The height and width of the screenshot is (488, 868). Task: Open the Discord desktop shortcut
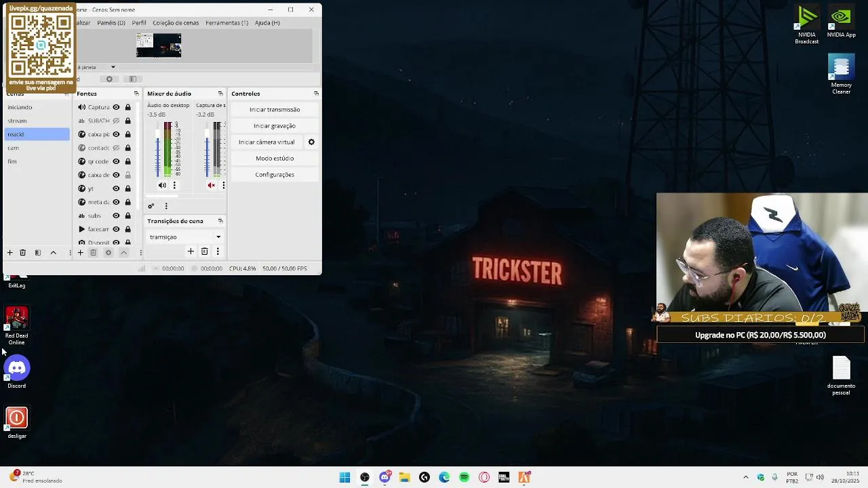click(17, 372)
